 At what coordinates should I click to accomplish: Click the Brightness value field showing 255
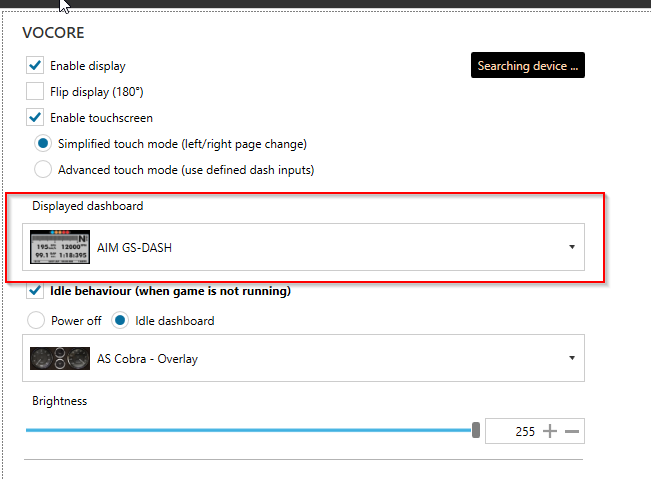513,431
